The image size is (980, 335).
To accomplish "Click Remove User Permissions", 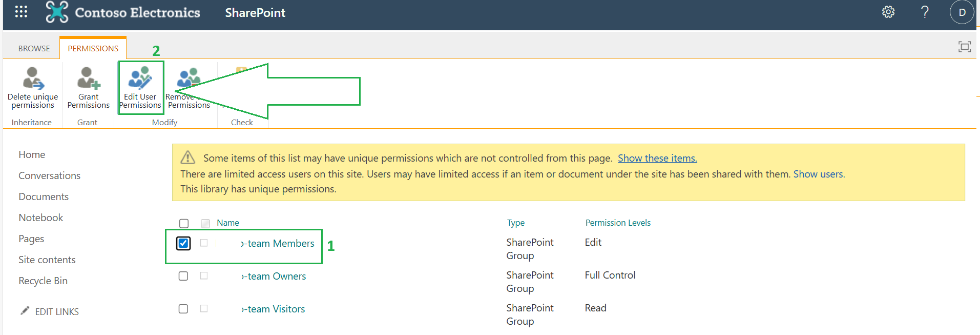I will pos(189,88).
